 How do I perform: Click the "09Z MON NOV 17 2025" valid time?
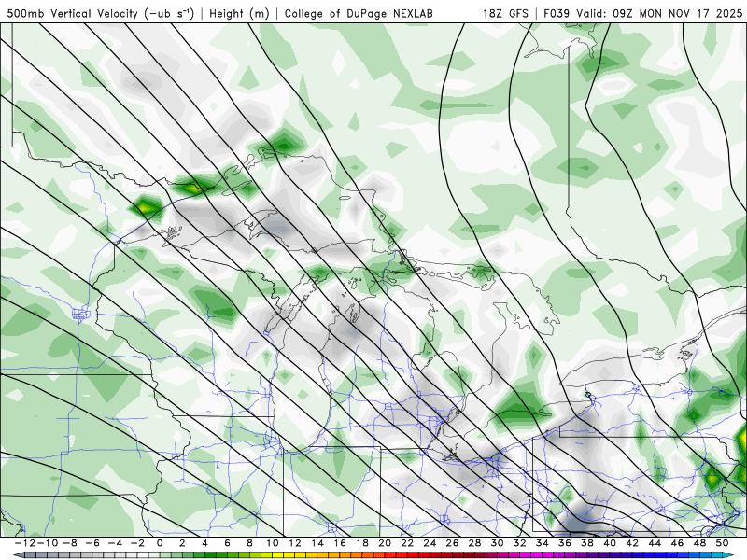click(x=678, y=13)
